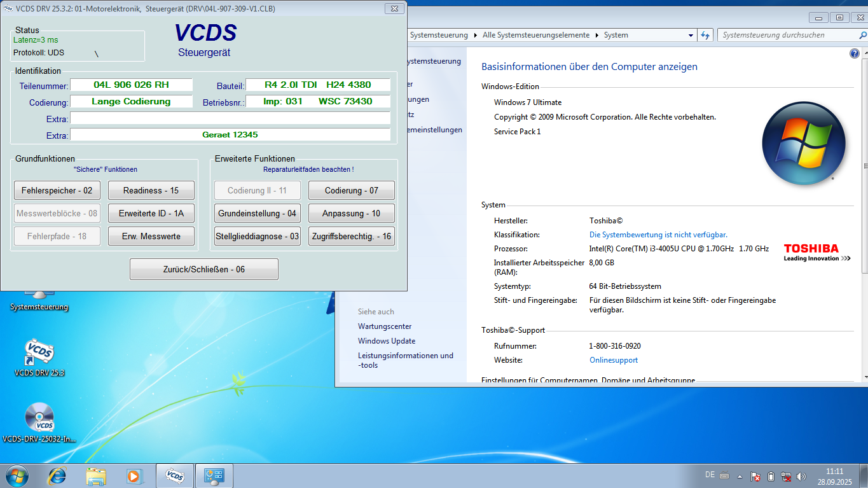This screenshot has width=868, height=488.
Task: Open the Windows Start orb
Action: pos(16,476)
